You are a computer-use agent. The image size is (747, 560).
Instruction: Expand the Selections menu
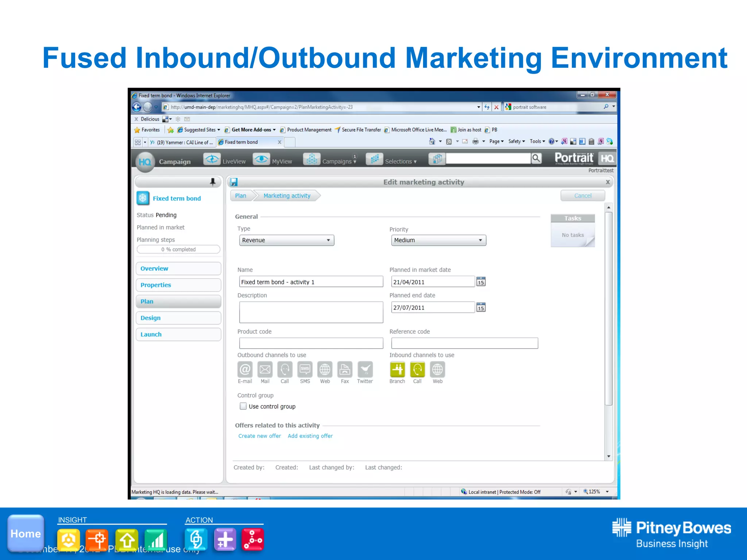tap(400, 162)
